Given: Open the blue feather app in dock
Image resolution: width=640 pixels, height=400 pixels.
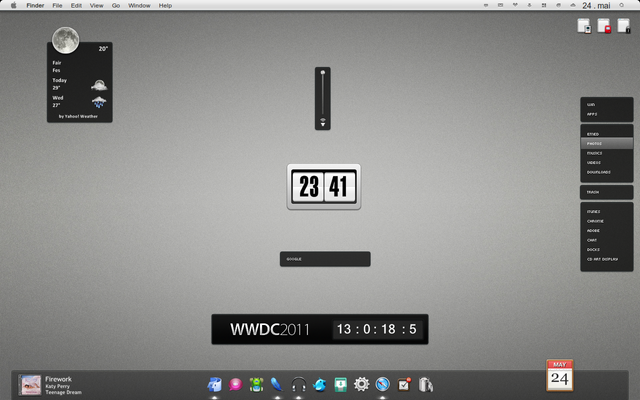Looking at the screenshot, I should [277, 384].
